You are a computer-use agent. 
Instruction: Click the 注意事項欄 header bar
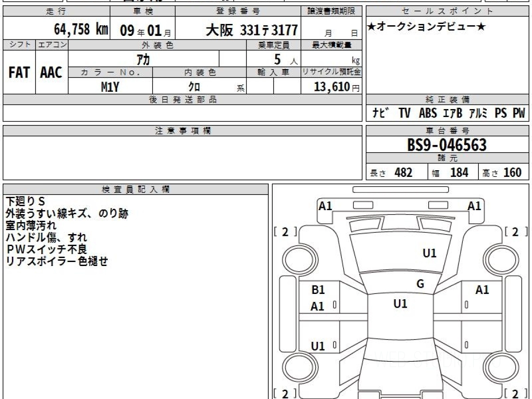(182, 131)
